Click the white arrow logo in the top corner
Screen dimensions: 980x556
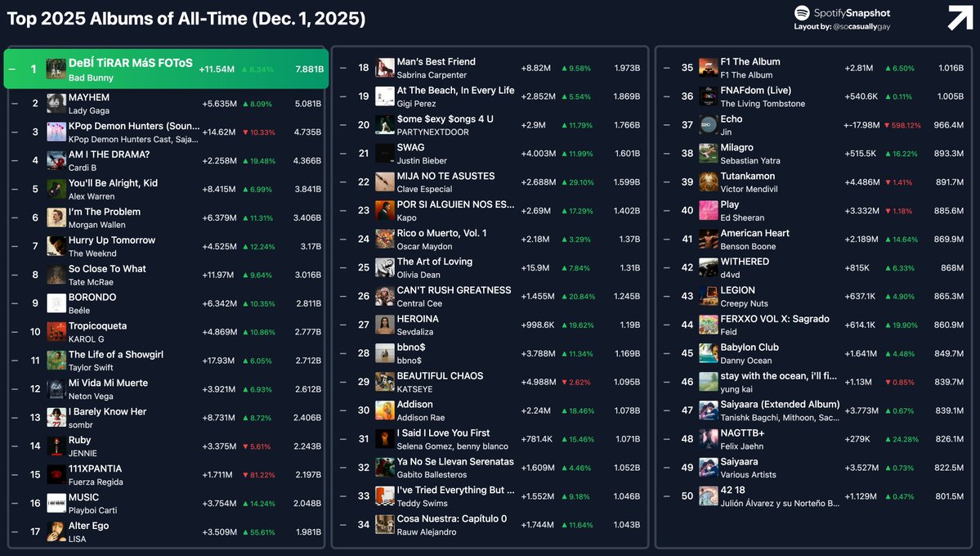(960, 17)
